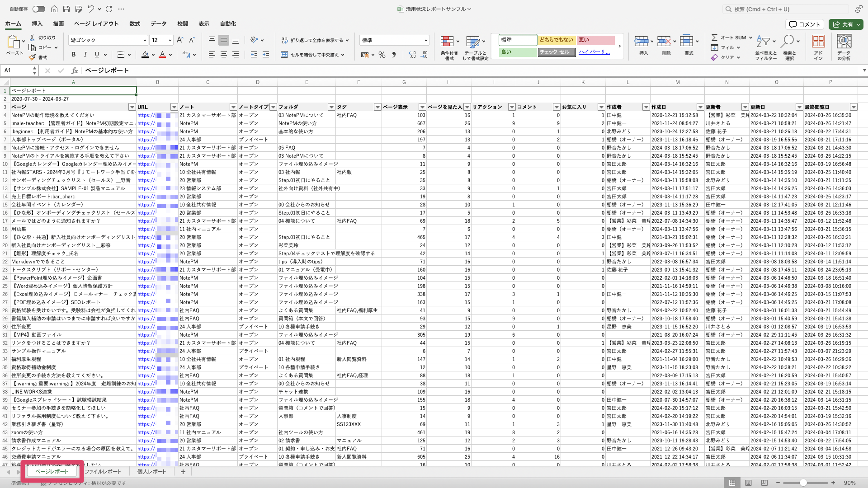
Task: Click the Format painter brush icon
Action: point(32,57)
